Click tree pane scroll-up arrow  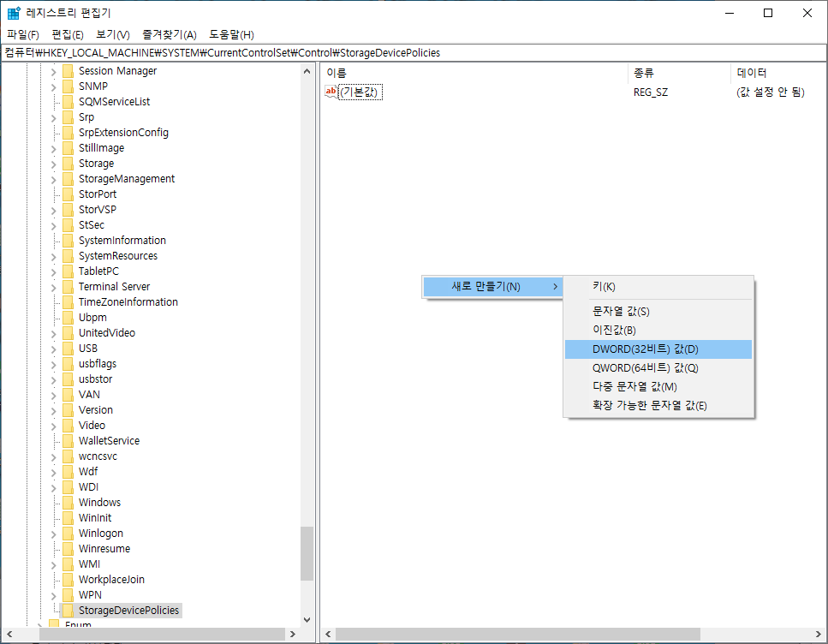click(307, 71)
